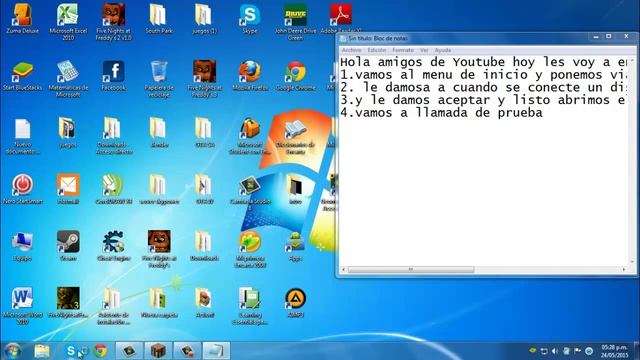Select the Matemáticas de Microsoft shortcut
The height and width of the screenshot is (360, 640).
click(x=68, y=79)
